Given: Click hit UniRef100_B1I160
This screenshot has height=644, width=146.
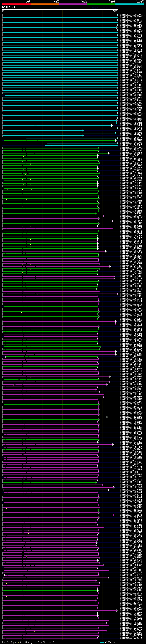Looking at the screenshot, I should click(x=131, y=173).
